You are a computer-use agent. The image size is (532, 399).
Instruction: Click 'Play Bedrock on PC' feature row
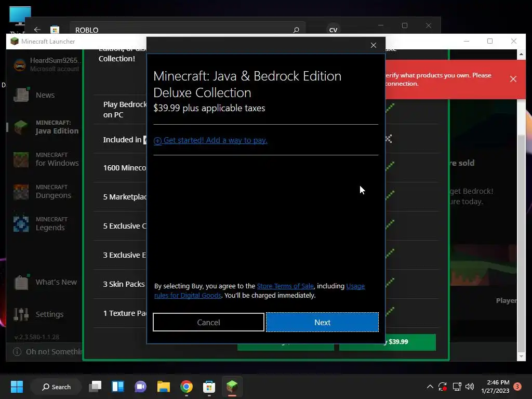[x=125, y=110]
